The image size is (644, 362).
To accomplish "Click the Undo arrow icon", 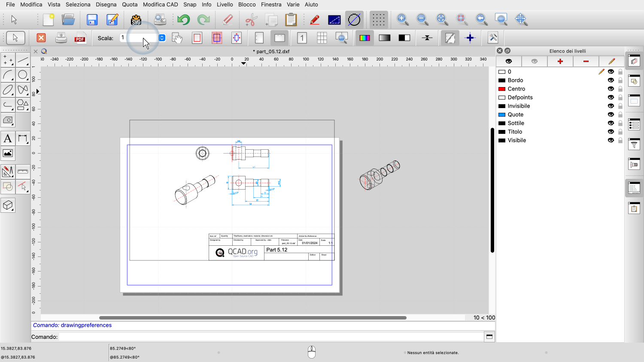I will click(183, 20).
